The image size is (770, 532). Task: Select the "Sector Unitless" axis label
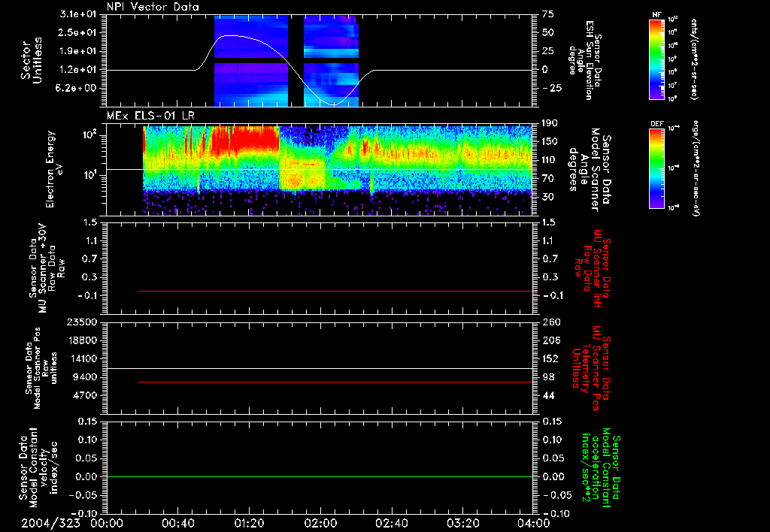coord(31,60)
